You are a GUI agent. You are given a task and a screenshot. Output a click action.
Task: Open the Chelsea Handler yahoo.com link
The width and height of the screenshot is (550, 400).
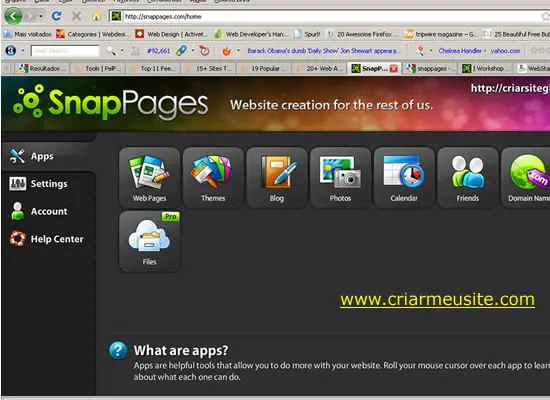(x=479, y=51)
